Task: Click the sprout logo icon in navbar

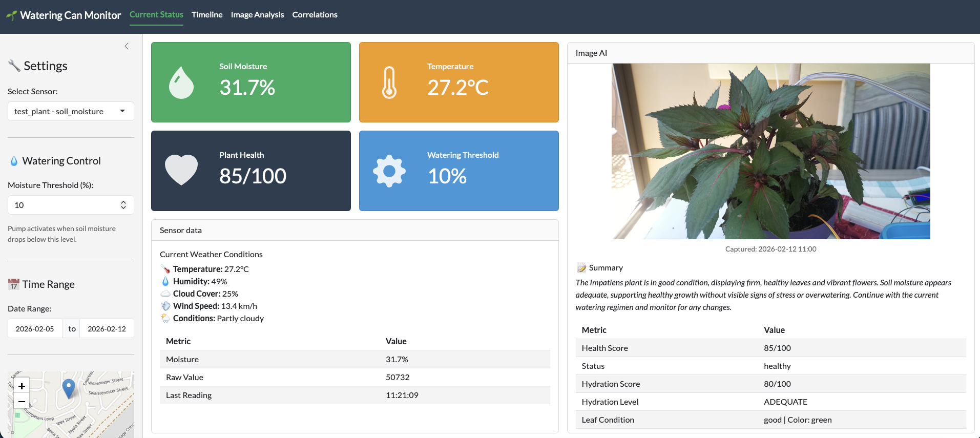Action: 11,15
